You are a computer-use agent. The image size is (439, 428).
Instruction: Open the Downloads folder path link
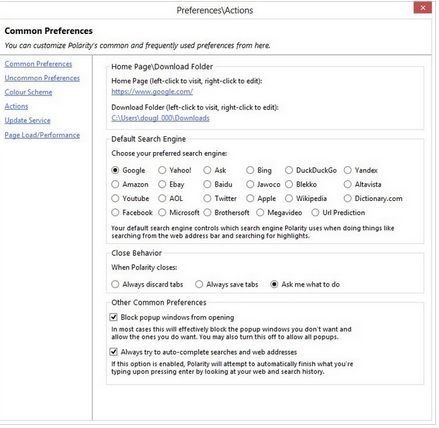(x=160, y=118)
